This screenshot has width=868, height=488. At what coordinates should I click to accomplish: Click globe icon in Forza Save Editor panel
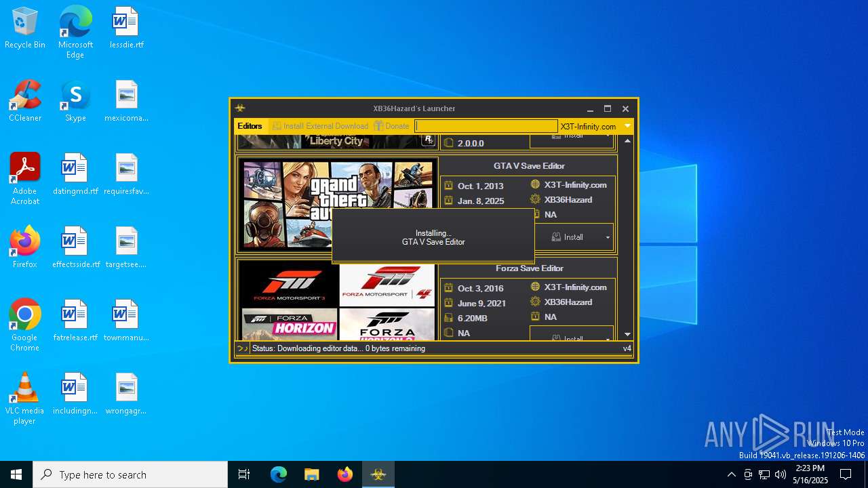(x=535, y=287)
